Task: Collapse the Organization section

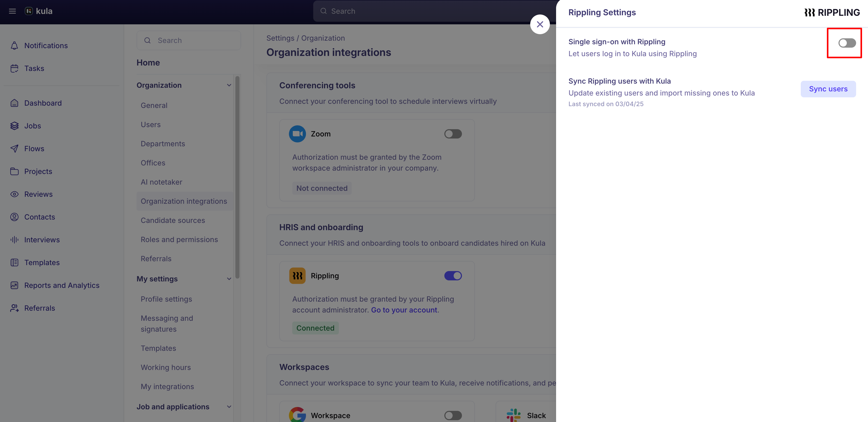Action: [x=229, y=85]
